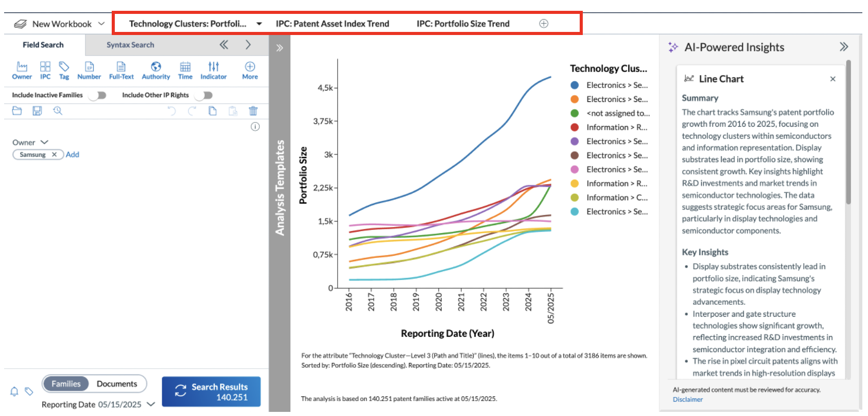Open the Disclaimer link
The width and height of the screenshot is (868, 416).
click(x=687, y=400)
